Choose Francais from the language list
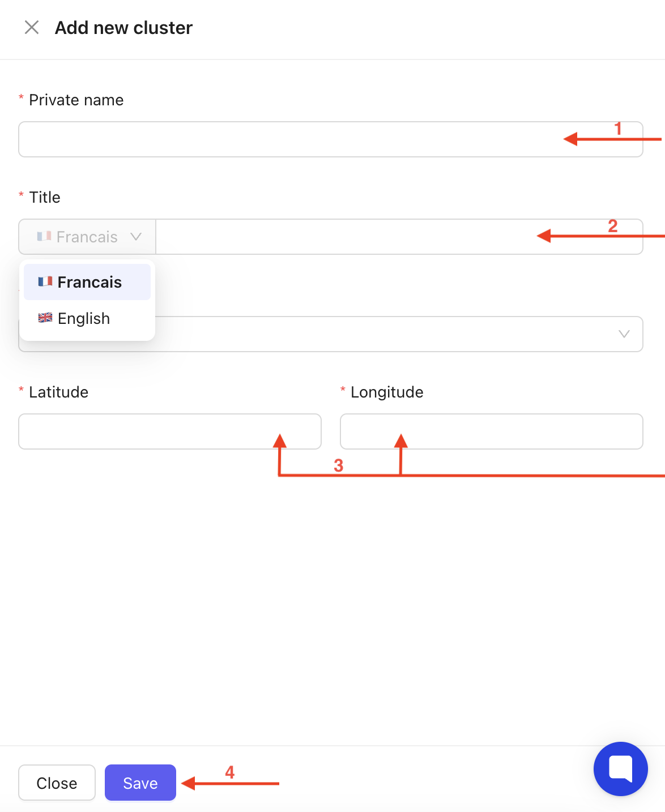Screen dimensions: 665x812 [89, 282]
